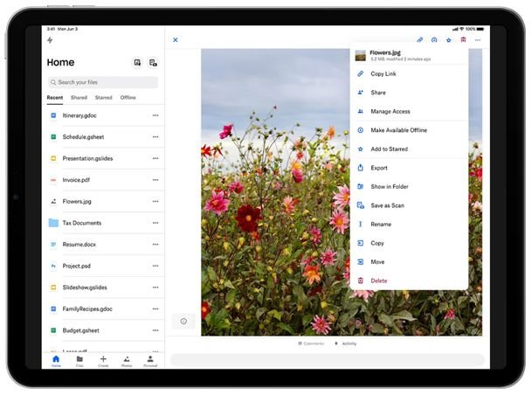Tap Create plus in bottom navigation

[103, 361]
